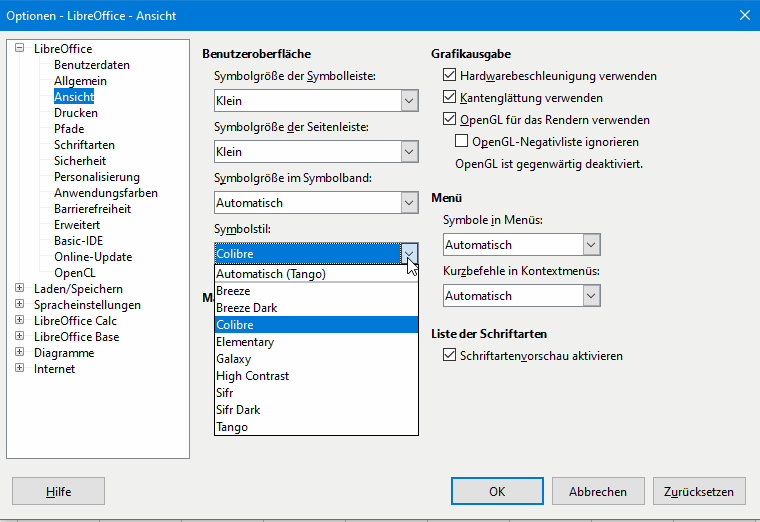760x522 pixels.
Task: Click the Zurücksetzen button
Action: coord(699,491)
